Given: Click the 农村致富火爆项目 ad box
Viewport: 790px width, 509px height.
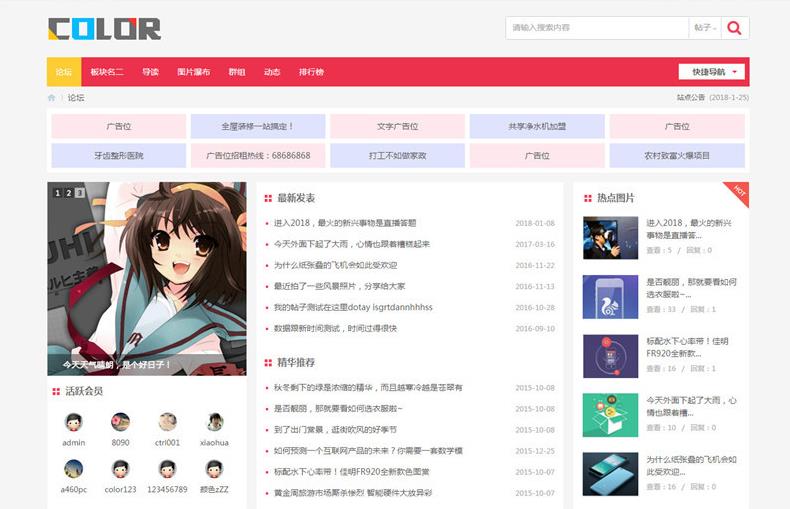Looking at the screenshot, I should 677,156.
